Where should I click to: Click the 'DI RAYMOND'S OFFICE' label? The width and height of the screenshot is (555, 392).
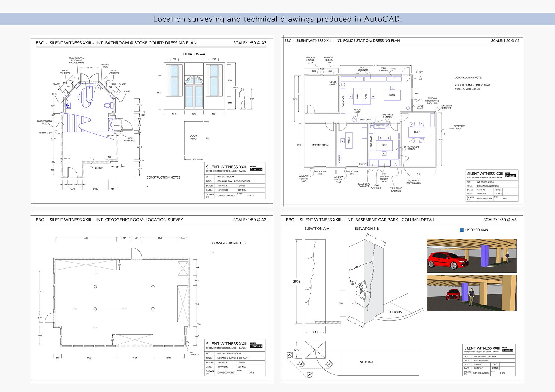412,148
